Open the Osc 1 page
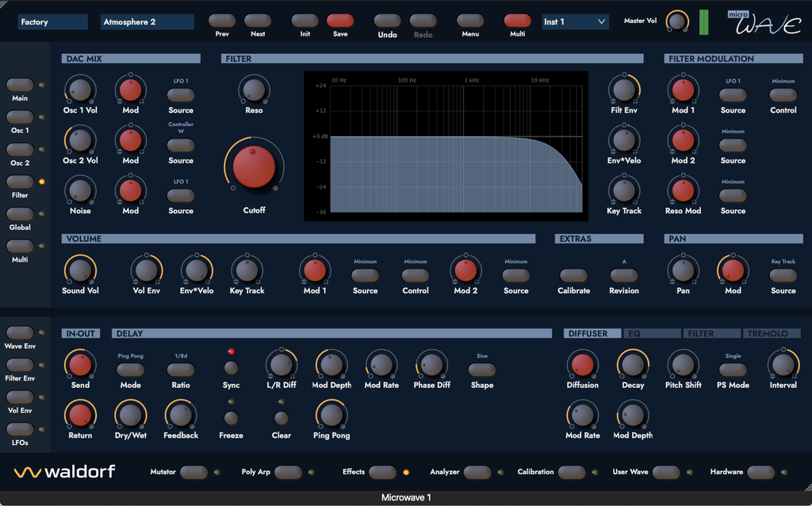This screenshot has height=506, width=812. [20, 117]
